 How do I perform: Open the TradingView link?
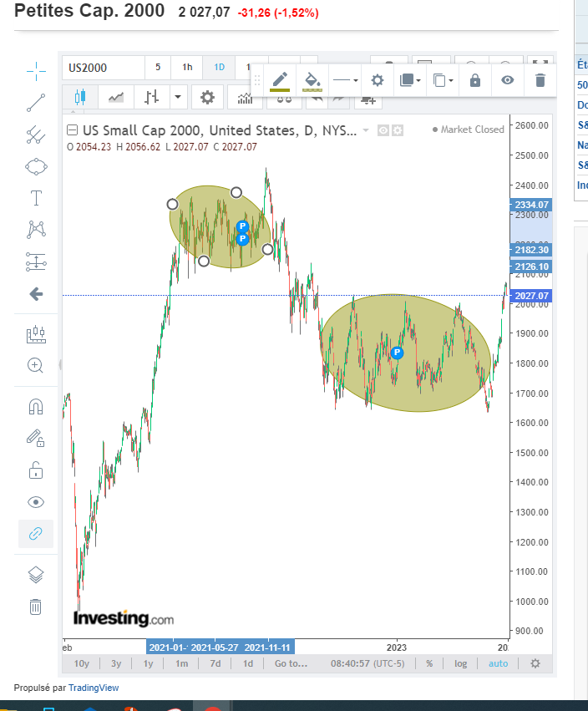(94, 688)
